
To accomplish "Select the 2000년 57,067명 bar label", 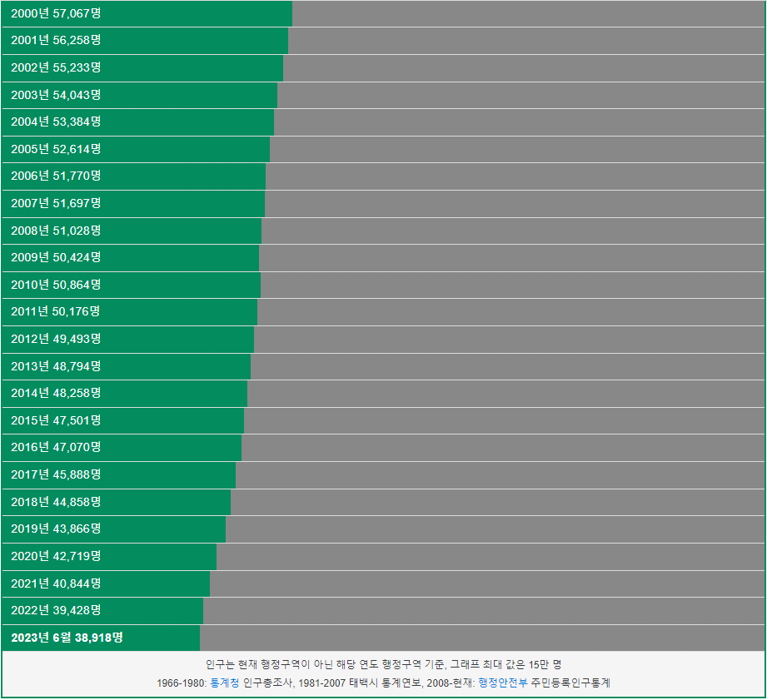I will [56, 13].
